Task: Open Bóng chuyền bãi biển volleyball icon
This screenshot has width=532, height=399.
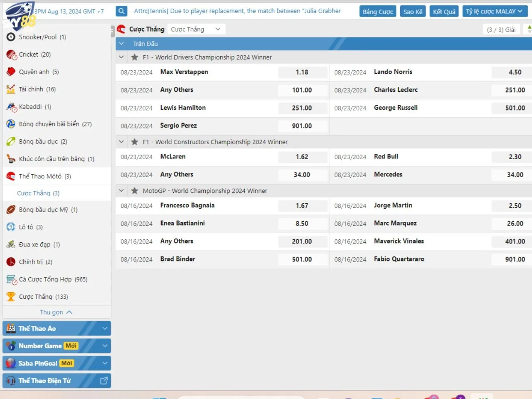Action: point(11,124)
